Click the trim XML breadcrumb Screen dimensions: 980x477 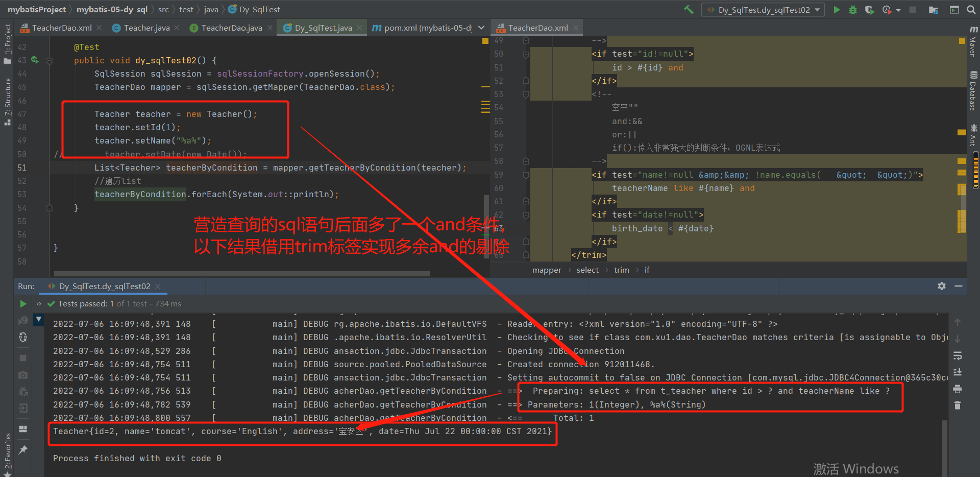pos(621,270)
